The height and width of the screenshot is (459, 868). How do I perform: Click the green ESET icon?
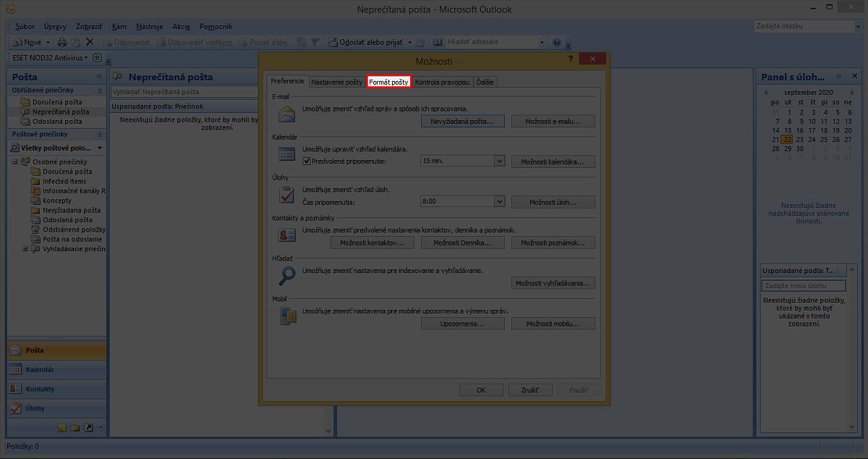pyautogui.click(x=98, y=58)
